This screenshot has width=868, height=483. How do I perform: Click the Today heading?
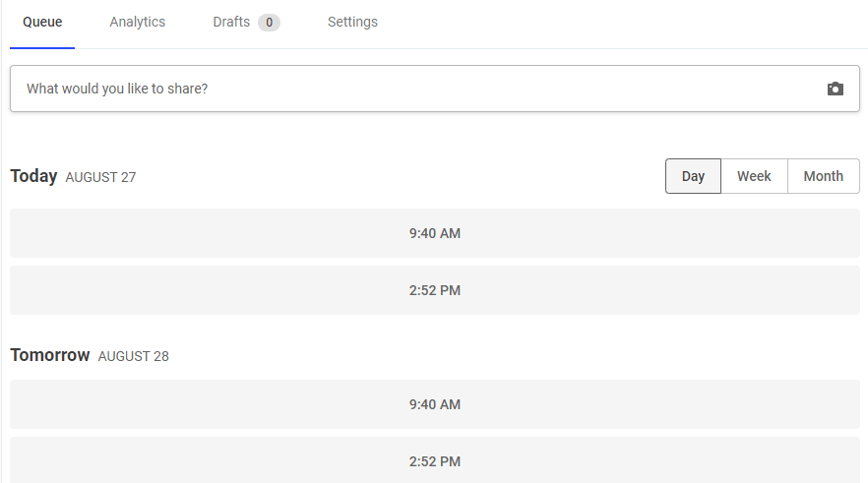tap(33, 176)
